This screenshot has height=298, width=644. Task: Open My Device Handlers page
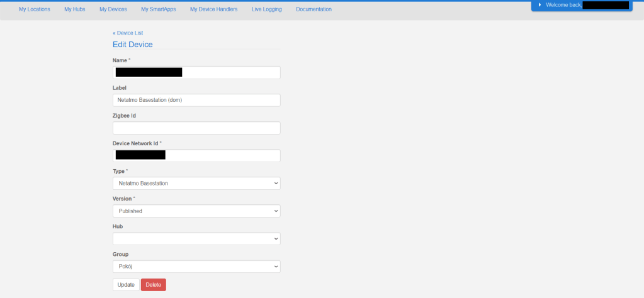click(213, 9)
